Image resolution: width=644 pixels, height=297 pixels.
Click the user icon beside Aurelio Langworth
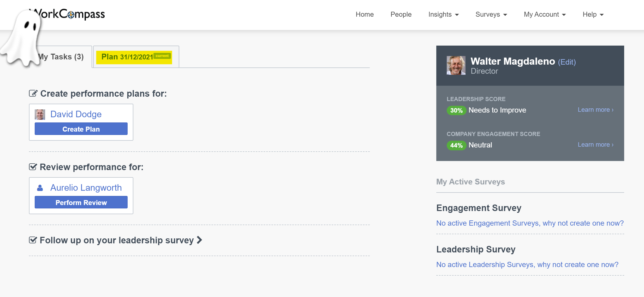click(x=40, y=188)
